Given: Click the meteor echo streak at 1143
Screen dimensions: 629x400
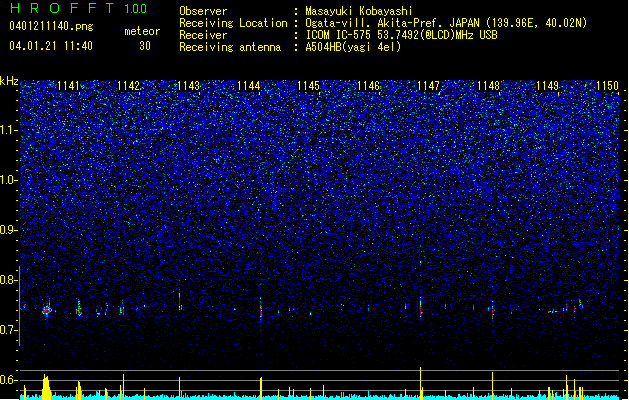Looking at the screenshot, I should click(x=180, y=301).
